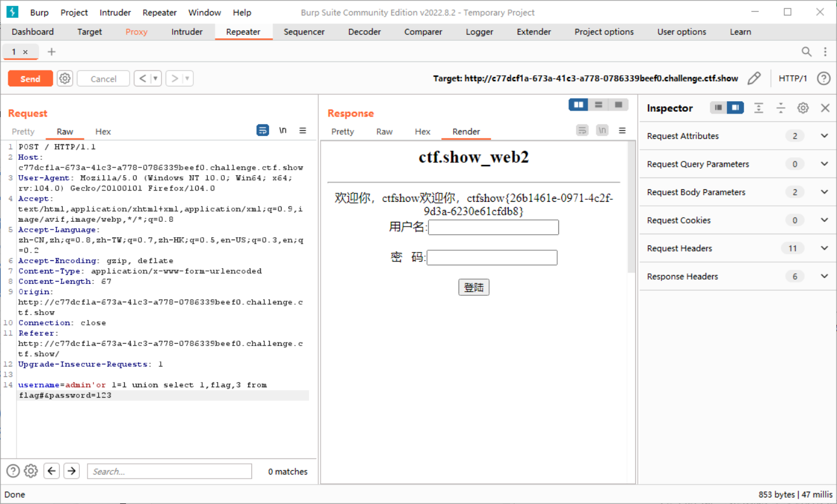The width and height of the screenshot is (837, 504).
Task: Open back history dropdown arrow
Action: 156,78
